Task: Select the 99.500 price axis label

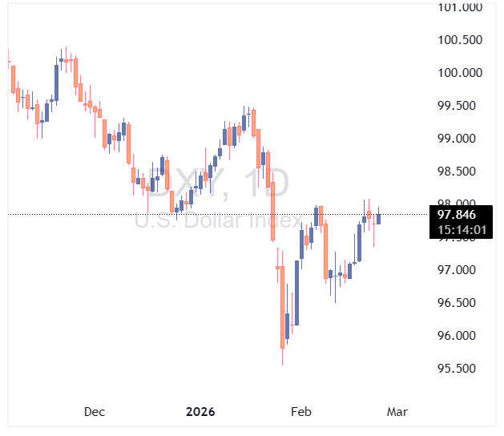Action: 460,106
